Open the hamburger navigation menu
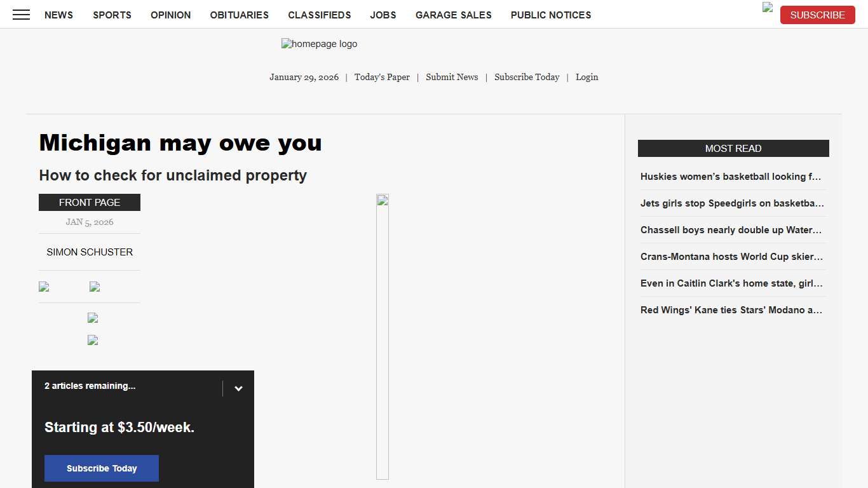 click(21, 15)
